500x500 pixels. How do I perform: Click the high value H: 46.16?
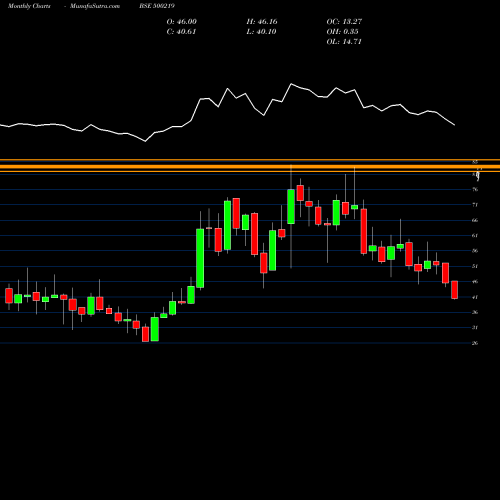pos(262,22)
